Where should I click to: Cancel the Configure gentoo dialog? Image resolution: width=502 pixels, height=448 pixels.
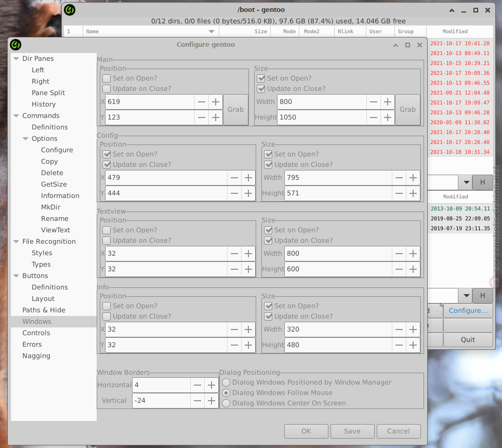398,431
